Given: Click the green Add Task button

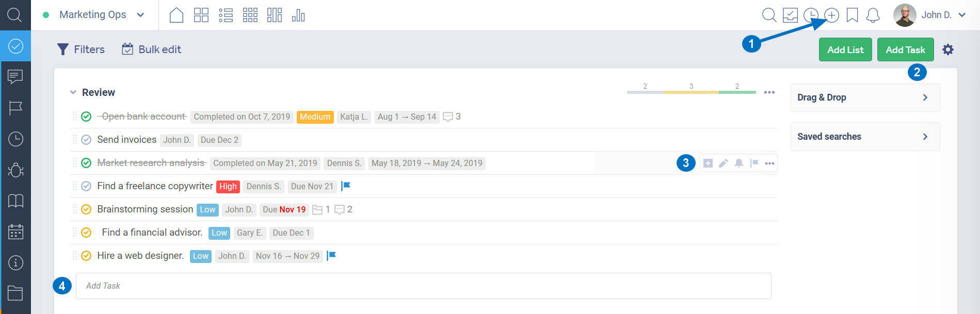Looking at the screenshot, I should 905,49.
